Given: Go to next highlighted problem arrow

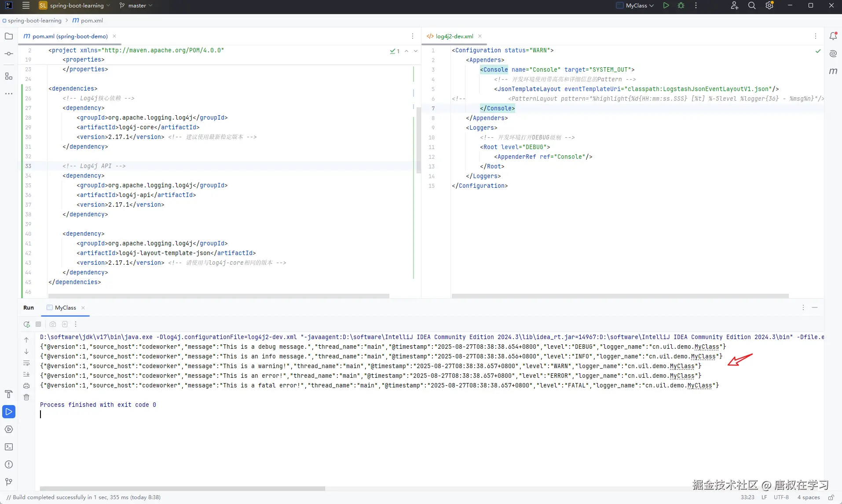Looking at the screenshot, I should click(x=416, y=51).
